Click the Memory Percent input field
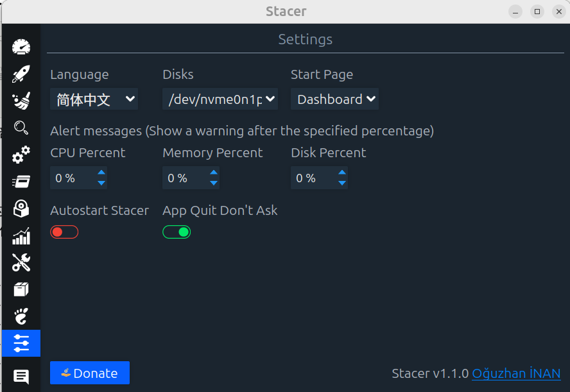570x392 pixels. (184, 178)
